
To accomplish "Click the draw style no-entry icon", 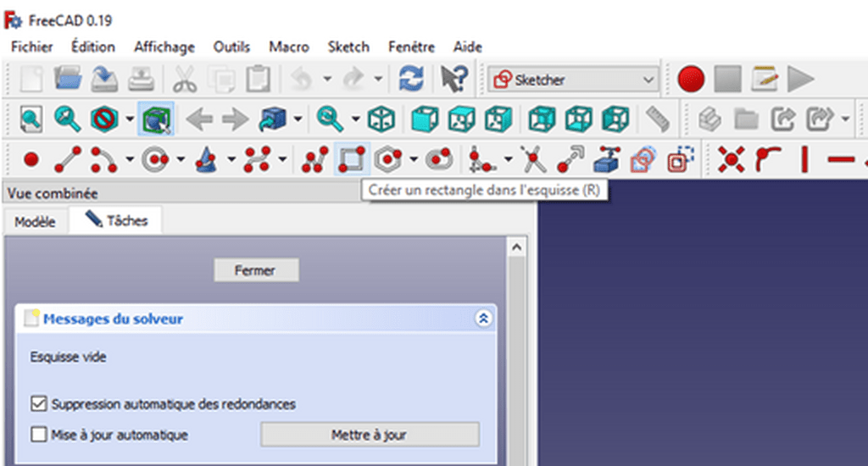I will (x=104, y=119).
